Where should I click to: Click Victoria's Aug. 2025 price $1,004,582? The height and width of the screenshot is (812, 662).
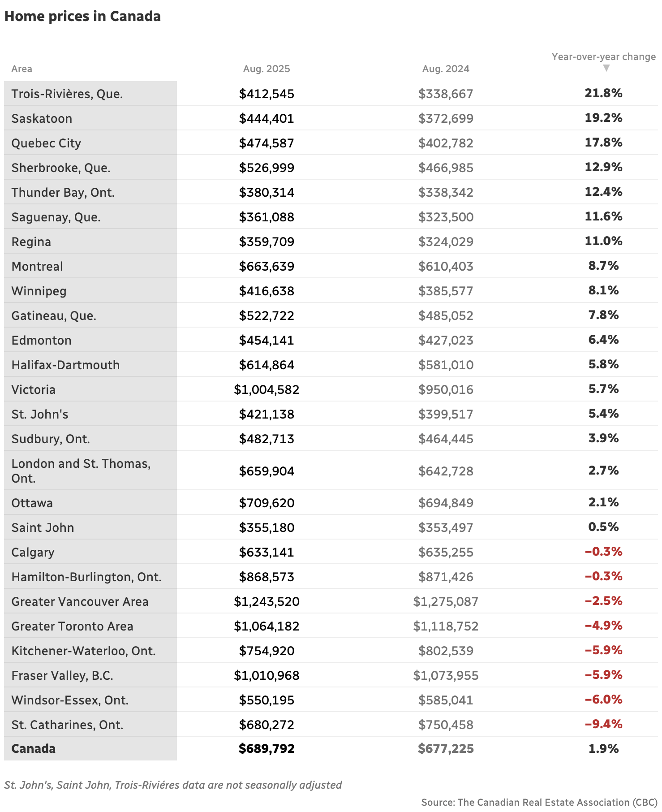[x=267, y=390]
